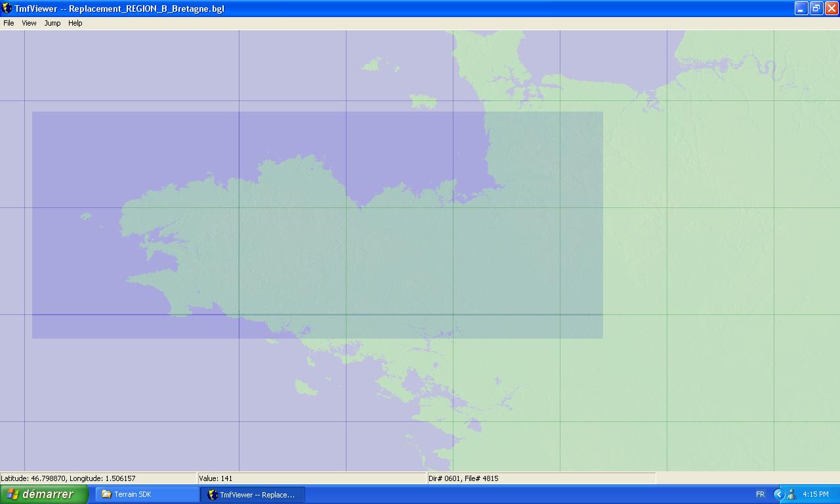The width and height of the screenshot is (840, 504).
Task: Click the TmfViewer globe icon in taskbar
Action: pos(212,494)
